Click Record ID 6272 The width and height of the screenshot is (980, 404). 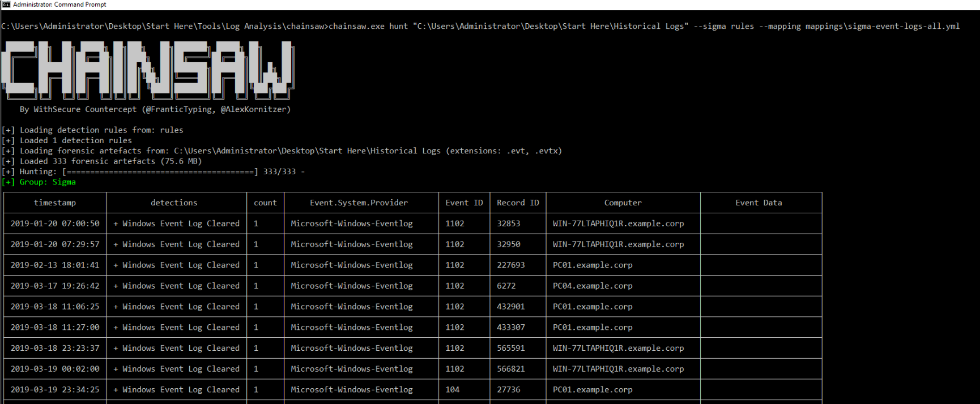point(506,286)
